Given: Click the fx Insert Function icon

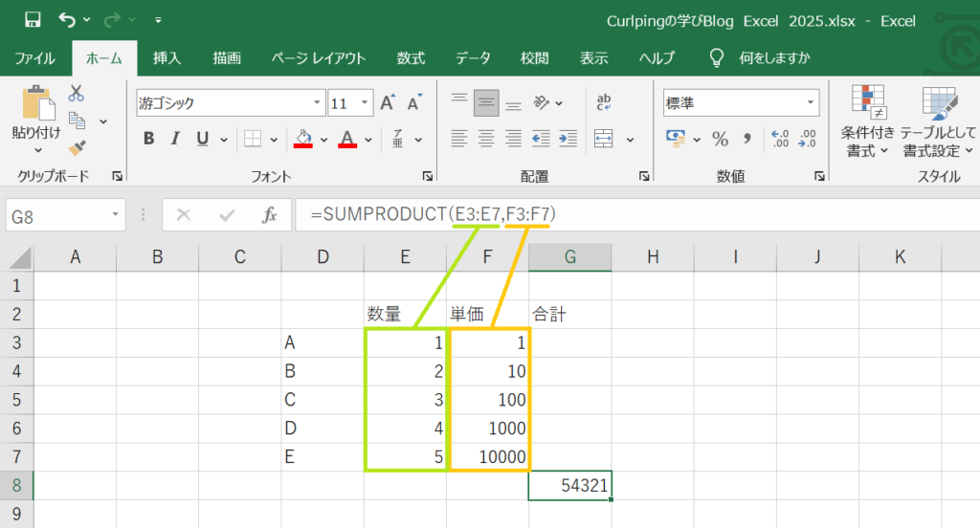Looking at the screenshot, I should tap(269, 215).
